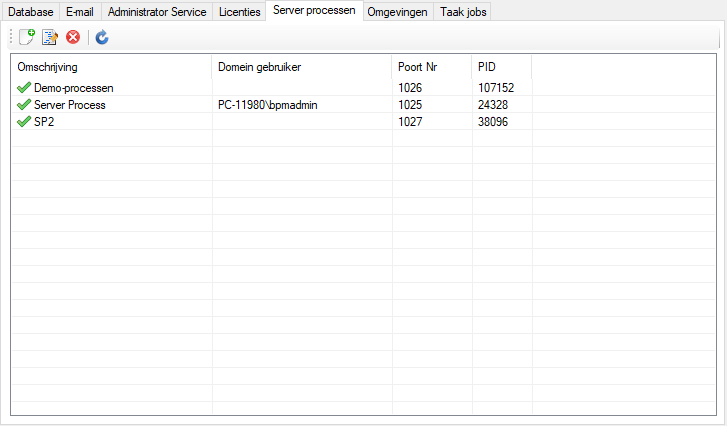Click the add new server process icon
The height and width of the screenshot is (426, 727).
[27, 38]
